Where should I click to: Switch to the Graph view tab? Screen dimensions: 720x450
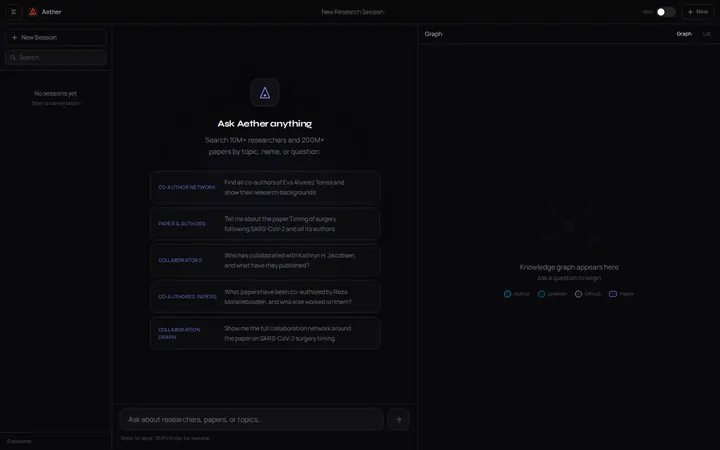pyautogui.click(x=684, y=34)
